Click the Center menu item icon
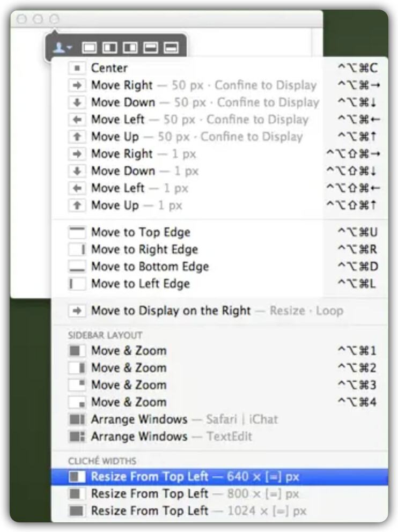398x532 pixels. [77, 68]
